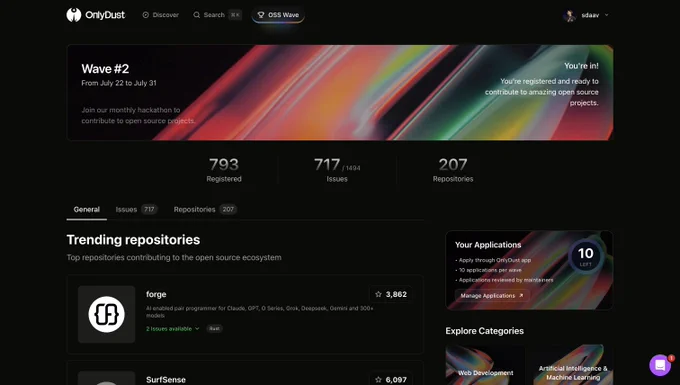Click the Discover compass icon
The image size is (680, 385).
point(146,15)
